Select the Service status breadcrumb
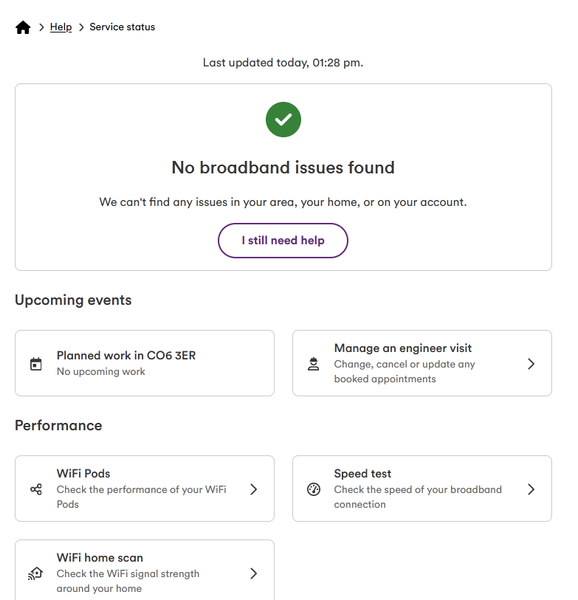This screenshot has height=600, width=578. pyautogui.click(x=122, y=27)
